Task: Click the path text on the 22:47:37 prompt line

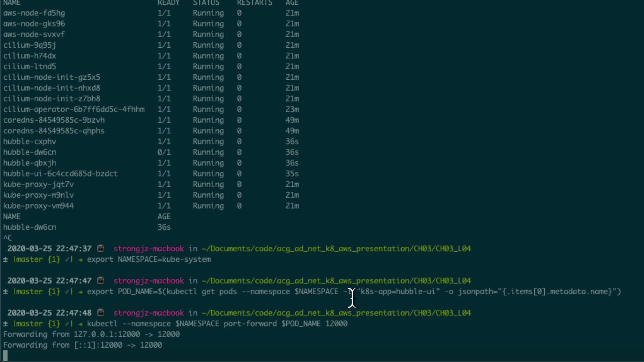Action: (336, 249)
